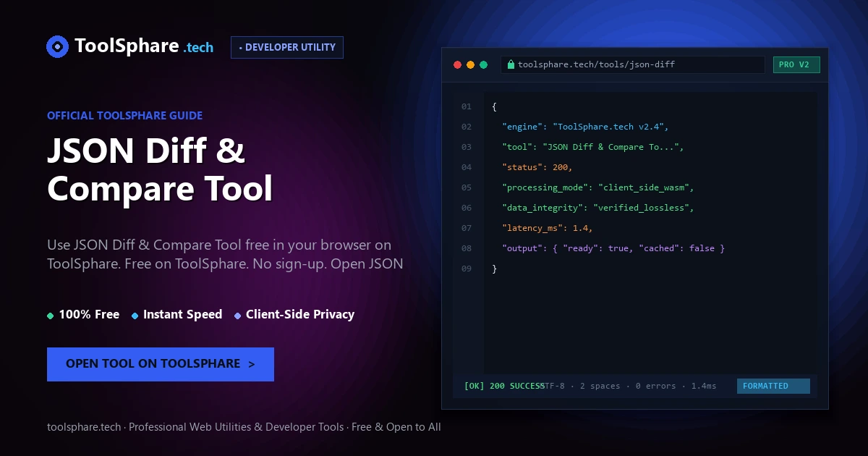
Task: Click the "output" code line
Action: [613, 248]
